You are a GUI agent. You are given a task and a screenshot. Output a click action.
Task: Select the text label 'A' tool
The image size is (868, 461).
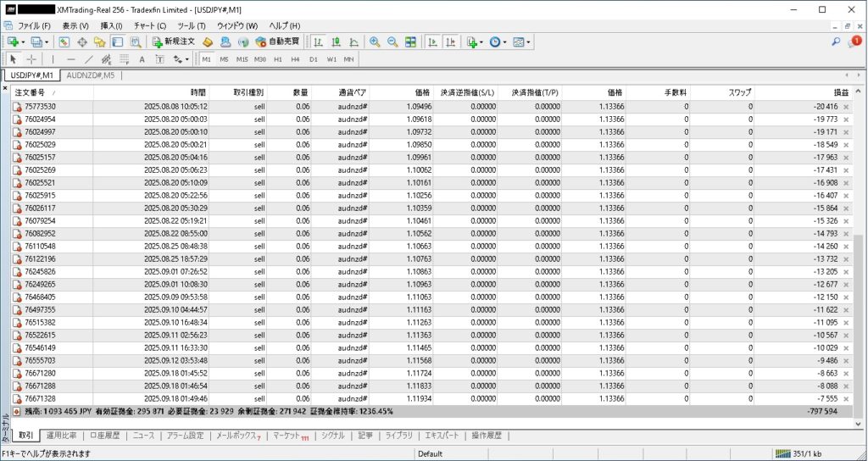coord(142,59)
